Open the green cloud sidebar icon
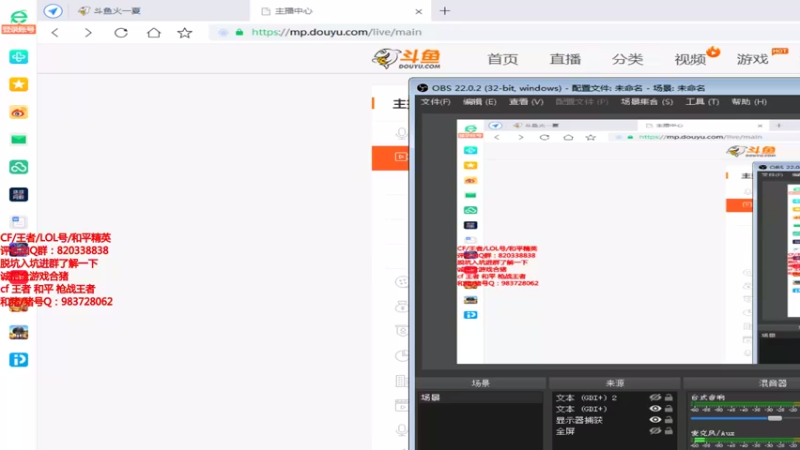 pos(18,167)
